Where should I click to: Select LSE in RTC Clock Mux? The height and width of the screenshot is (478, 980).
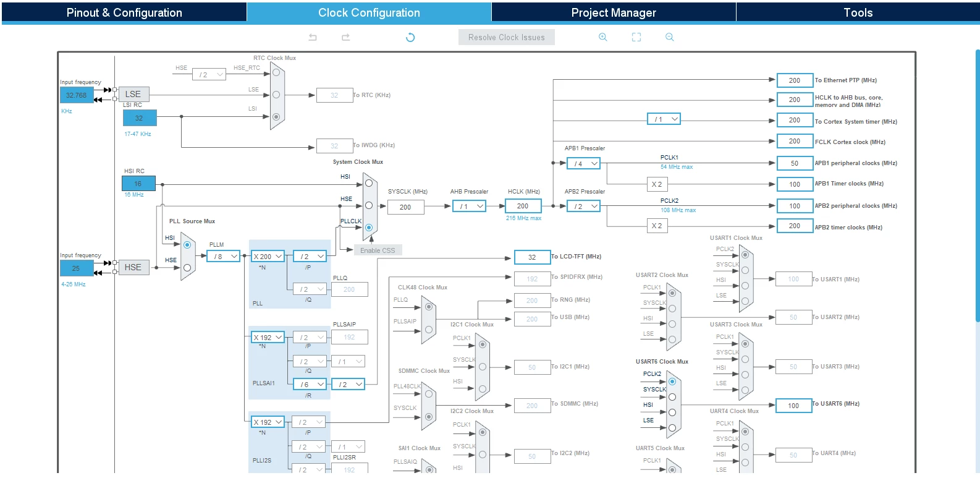[x=276, y=95]
